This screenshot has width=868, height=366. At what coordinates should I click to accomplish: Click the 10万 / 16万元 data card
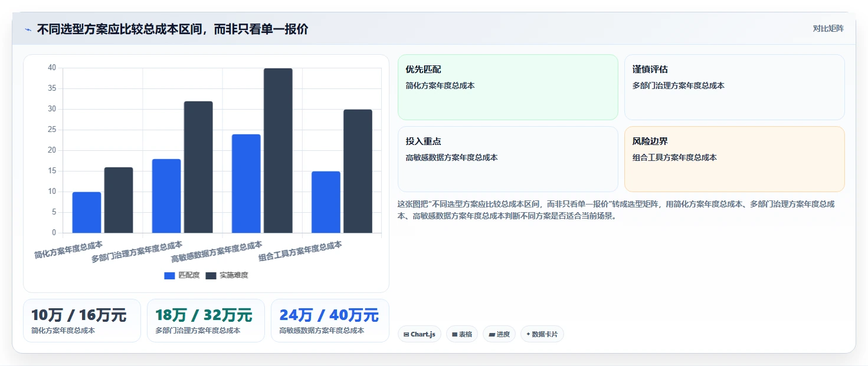click(82, 321)
